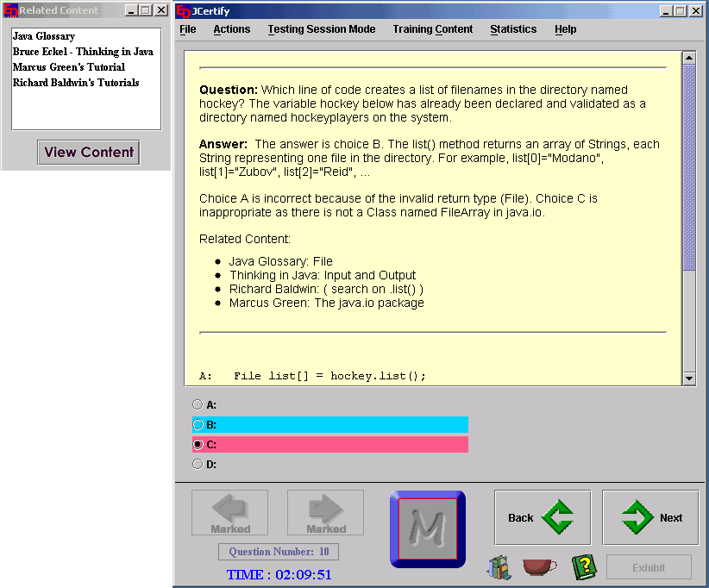This screenshot has width=709, height=588.
Task: Click the Related Content window title icon
Action: pos(10,11)
